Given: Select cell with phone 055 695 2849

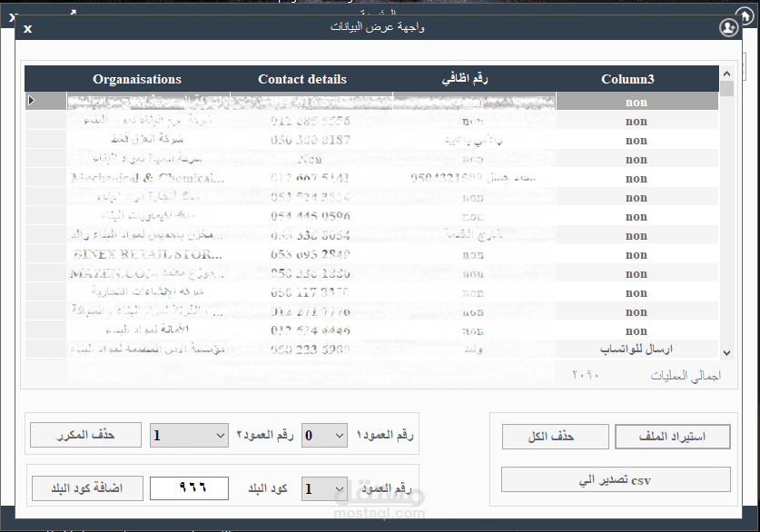Looking at the screenshot, I should (311, 254).
